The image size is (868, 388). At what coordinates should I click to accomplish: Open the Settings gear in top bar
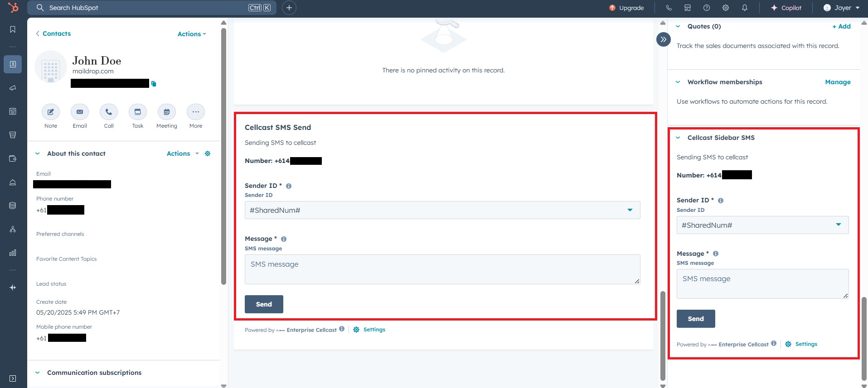(x=726, y=8)
